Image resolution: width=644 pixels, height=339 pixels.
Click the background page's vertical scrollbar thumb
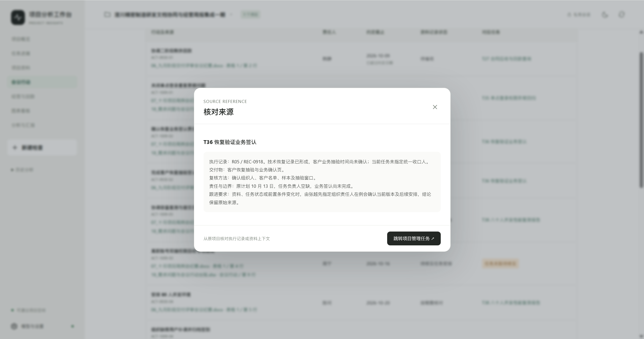[641, 120]
